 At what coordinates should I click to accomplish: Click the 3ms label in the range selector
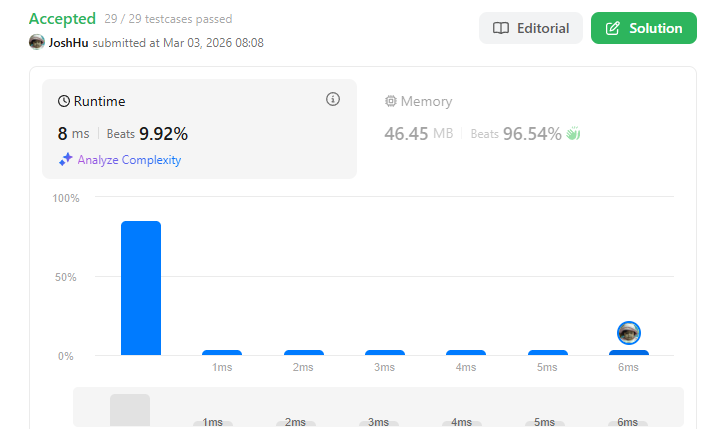378,422
